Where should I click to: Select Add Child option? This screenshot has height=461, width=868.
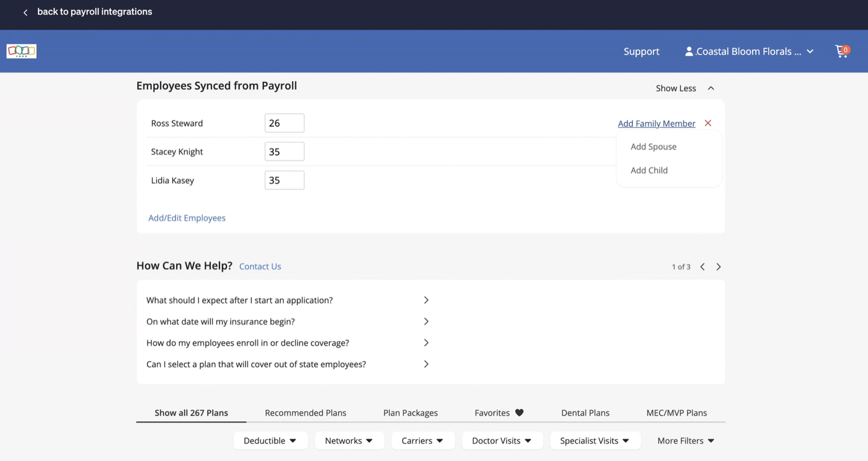649,170
